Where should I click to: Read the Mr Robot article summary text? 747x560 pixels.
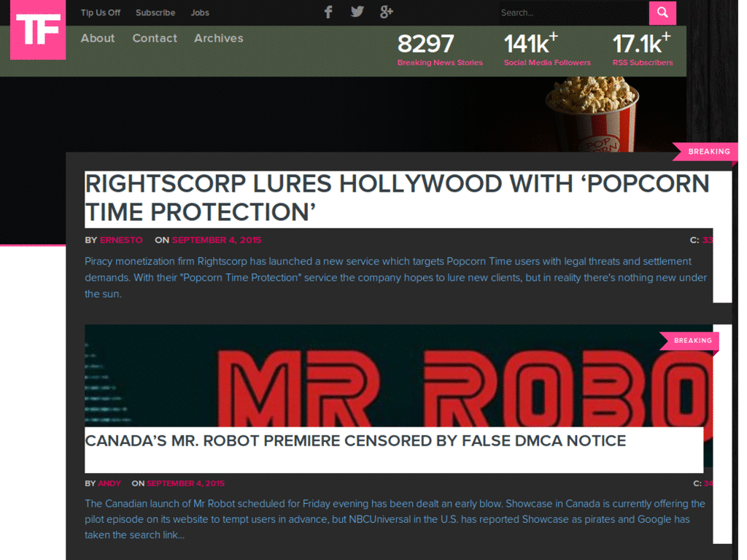coord(395,519)
